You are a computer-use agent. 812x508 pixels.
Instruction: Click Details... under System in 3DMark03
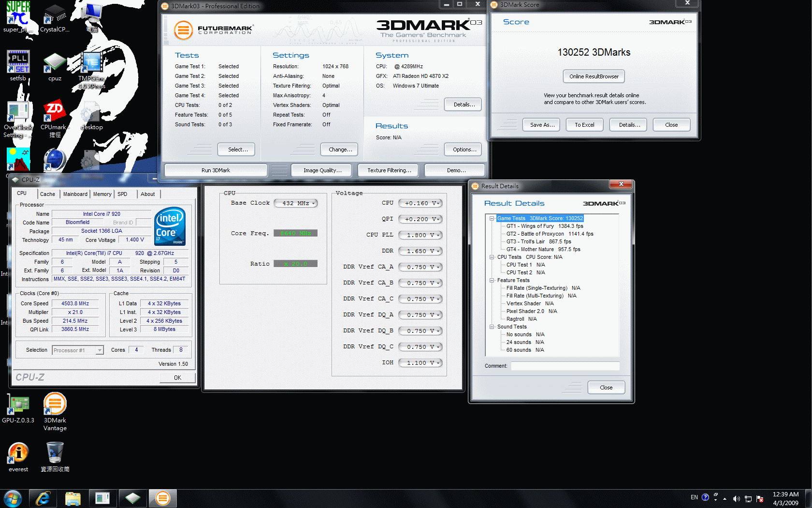click(x=464, y=105)
